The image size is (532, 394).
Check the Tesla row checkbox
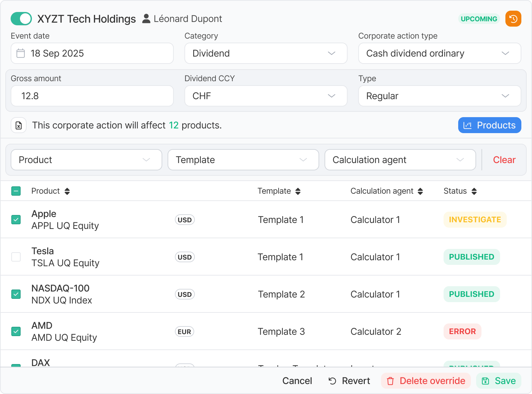16,257
